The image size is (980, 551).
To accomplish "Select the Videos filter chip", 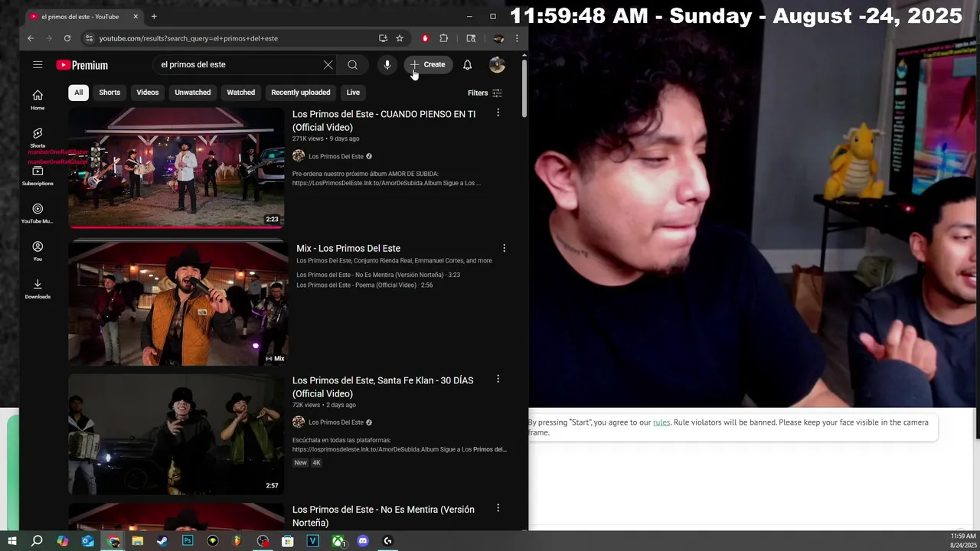I will [x=148, y=93].
